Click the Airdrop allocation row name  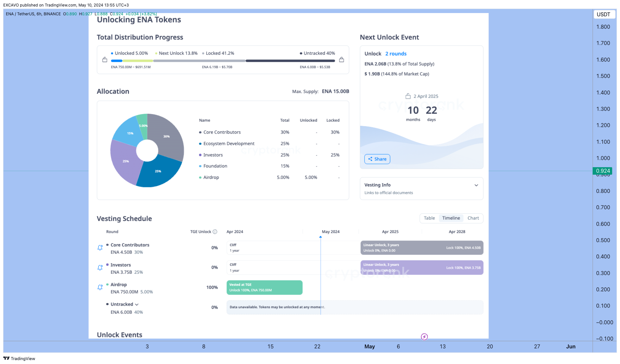tap(211, 178)
